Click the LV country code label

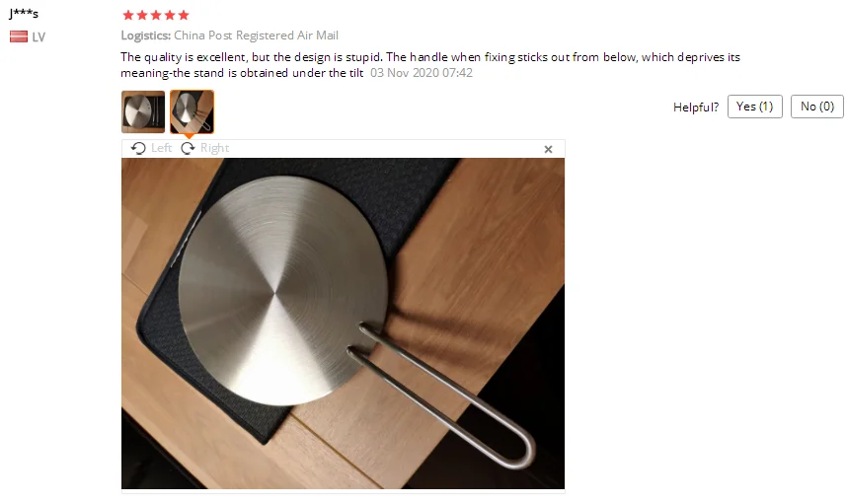click(x=38, y=37)
